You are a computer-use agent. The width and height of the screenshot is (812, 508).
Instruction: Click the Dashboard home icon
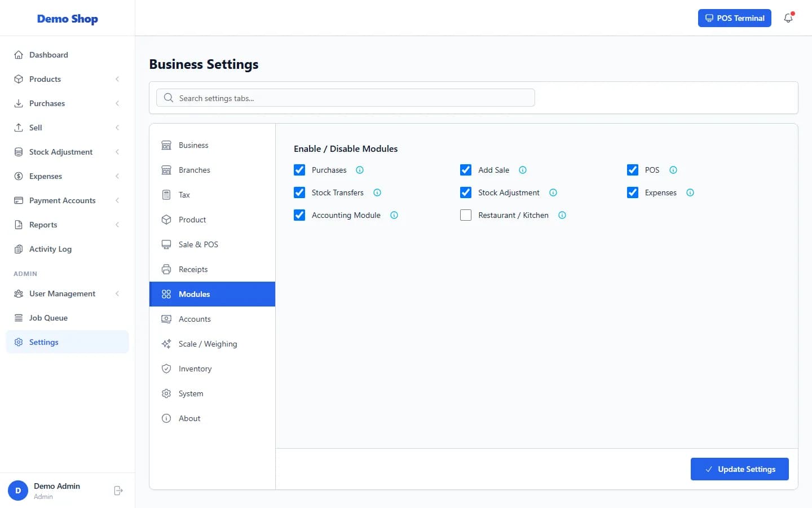pyautogui.click(x=19, y=55)
